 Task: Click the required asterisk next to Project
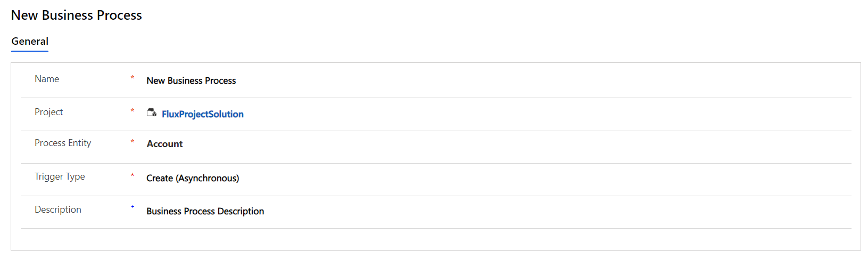pos(133,111)
